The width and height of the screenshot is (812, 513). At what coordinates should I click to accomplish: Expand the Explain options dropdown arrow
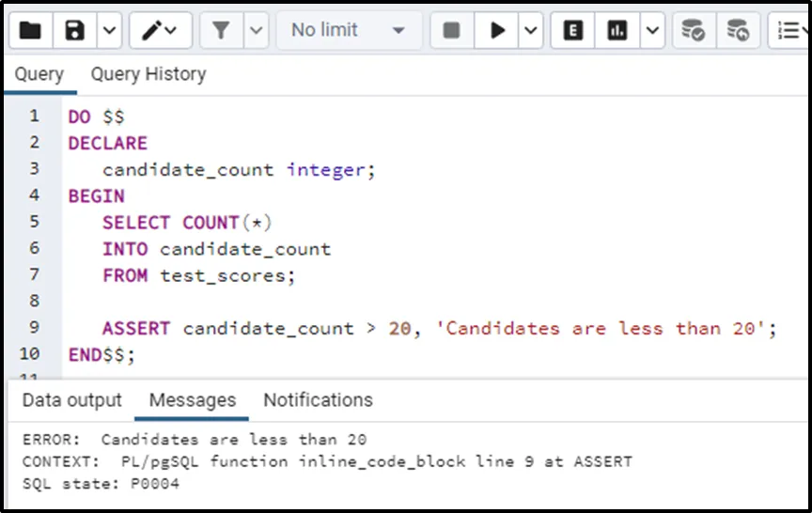coord(651,31)
